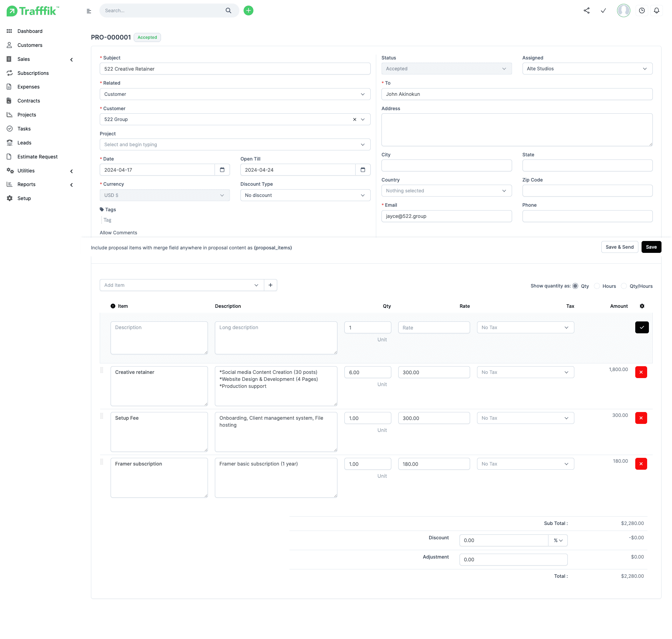Select the Qty radio button
This screenshot has height=639, width=672.
coord(575,286)
